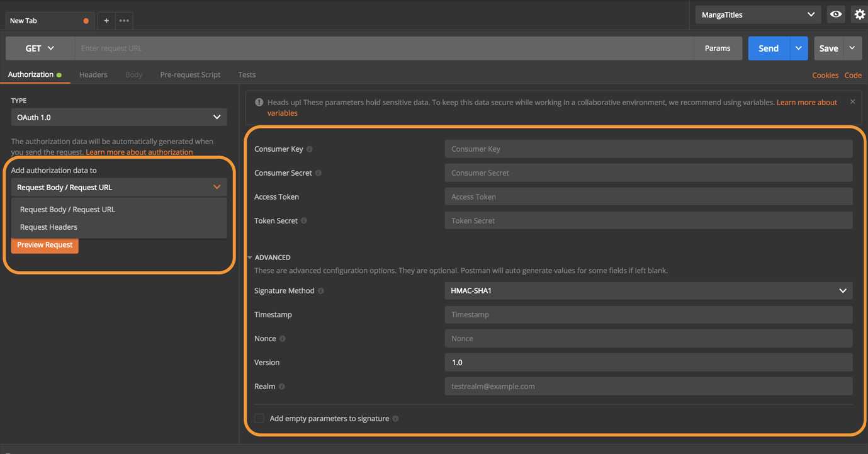This screenshot has height=454, width=868.
Task: Open the HMAC-SHA1 signature method dropdown
Action: tap(648, 291)
